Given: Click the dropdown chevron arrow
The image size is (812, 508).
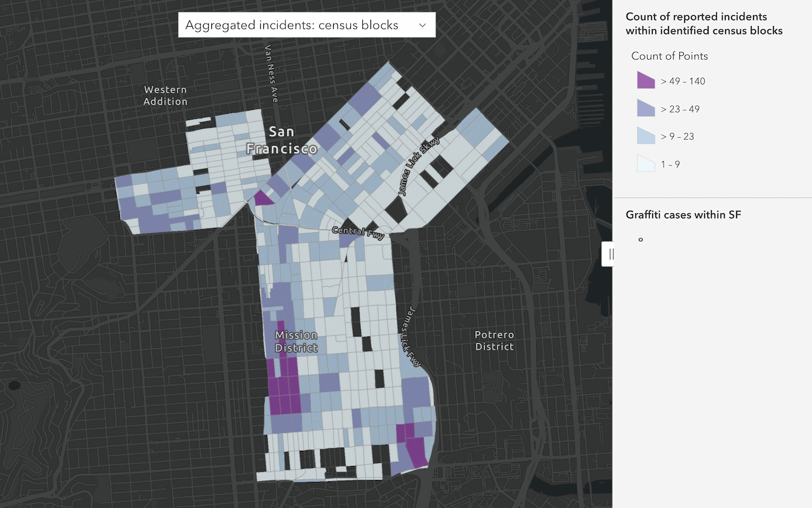Looking at the screenshot, I should click(422, 25).
